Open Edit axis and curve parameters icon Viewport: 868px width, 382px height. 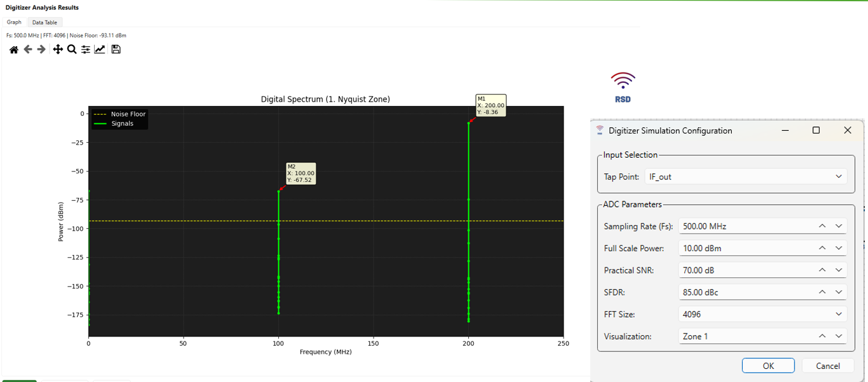[100, 49]
